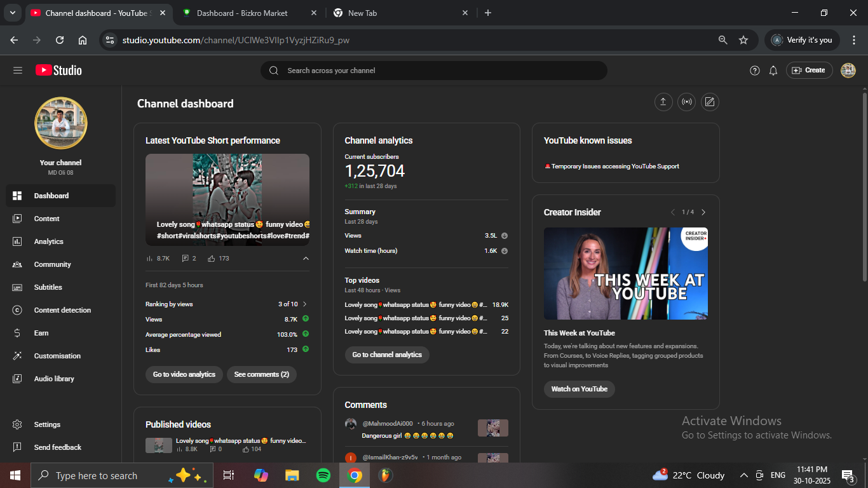
Task: Click Go to channel analytics button
Action: 387,355
